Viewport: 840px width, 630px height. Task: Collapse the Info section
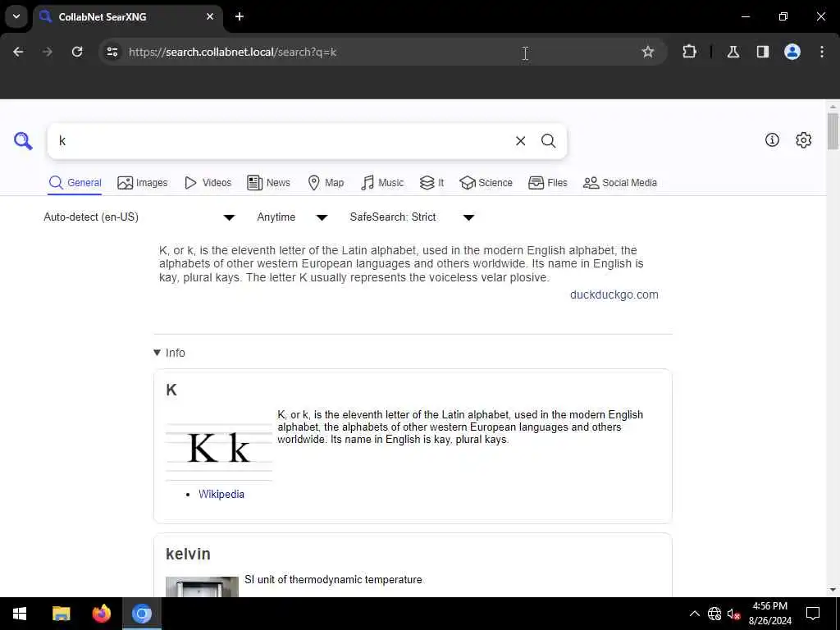tap(169, 353)
